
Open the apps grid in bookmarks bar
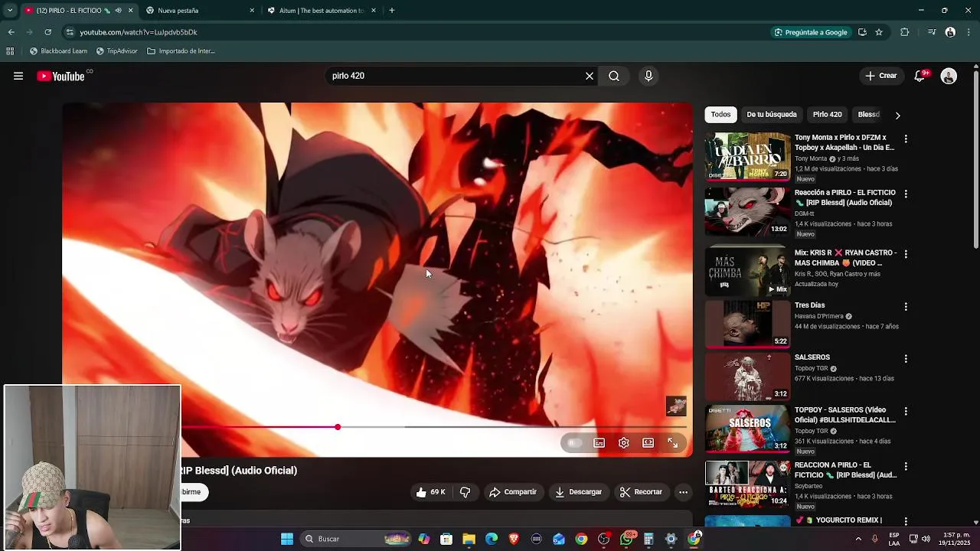tap(10, 51)
